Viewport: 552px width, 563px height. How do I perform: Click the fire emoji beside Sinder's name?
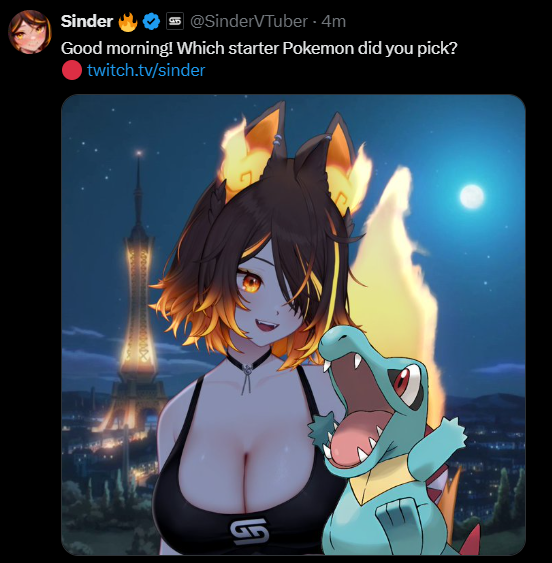coord(127,22)
